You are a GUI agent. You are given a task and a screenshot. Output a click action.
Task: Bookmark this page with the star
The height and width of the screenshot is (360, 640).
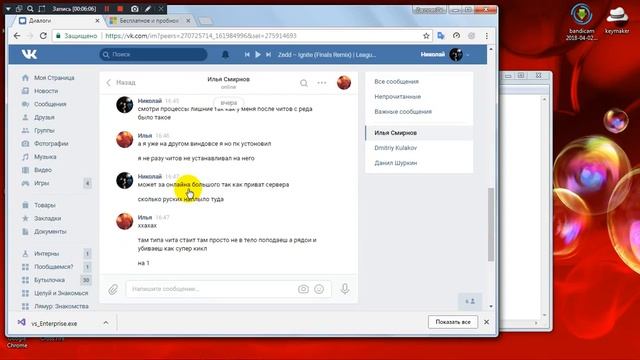coord(426,36)
